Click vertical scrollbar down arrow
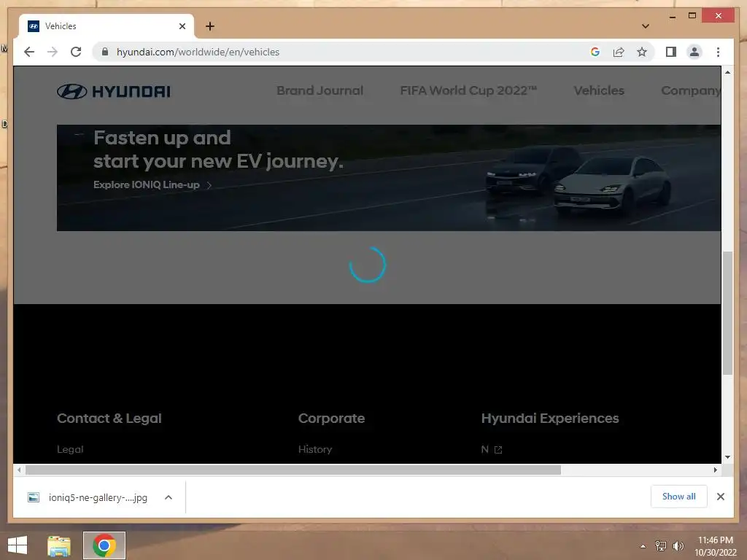The image size is (747, 560). click(727, 457)
